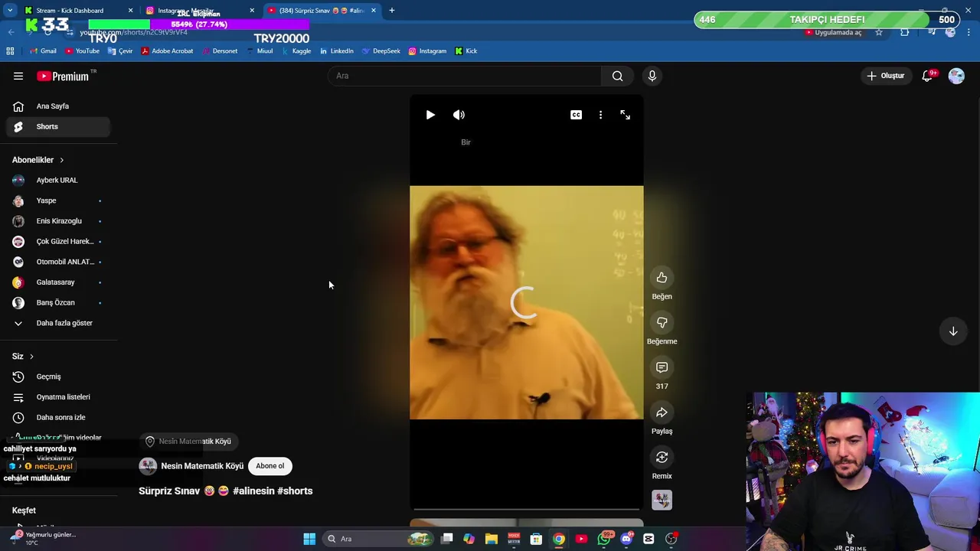Open the tab search dropdown arrow
Viewport: 980px width, 551px height.
click(x=10, y=11)
